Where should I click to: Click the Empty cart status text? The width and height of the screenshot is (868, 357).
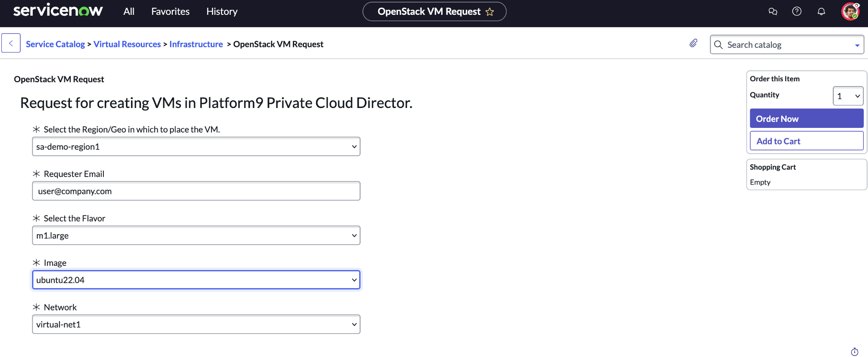(x=760, y=182)
